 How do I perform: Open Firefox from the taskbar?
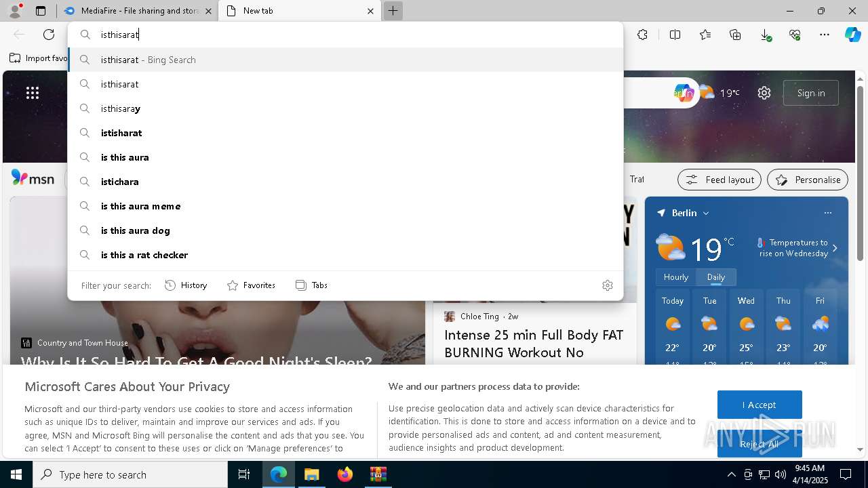tap(344, 474)
